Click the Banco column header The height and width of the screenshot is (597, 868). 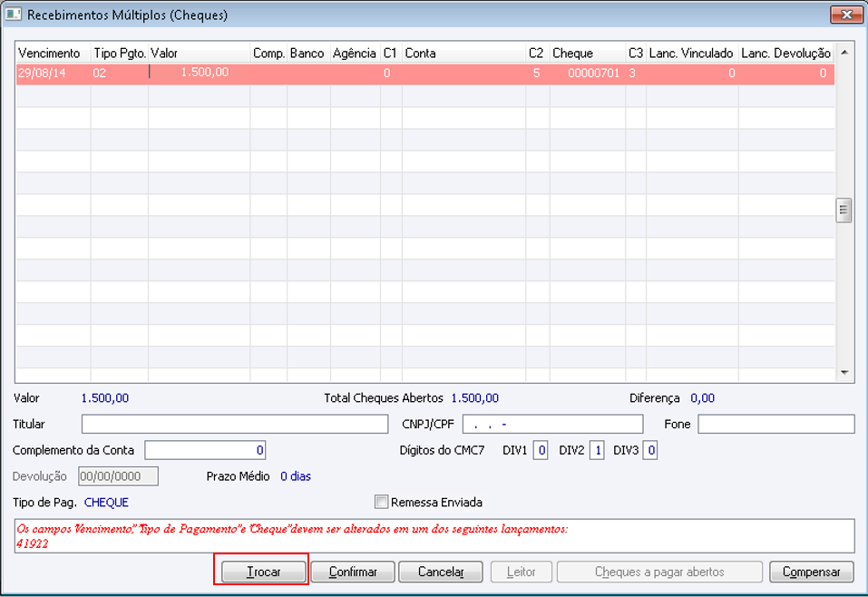click(x=309, y=54)
